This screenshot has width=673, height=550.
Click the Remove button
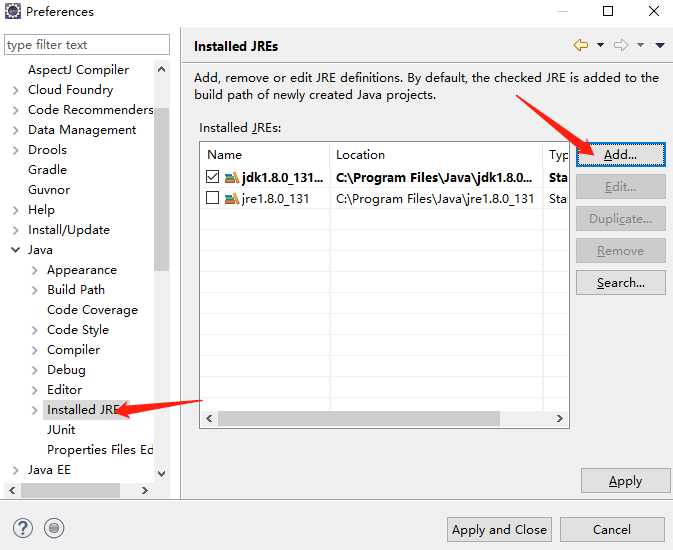621,251
